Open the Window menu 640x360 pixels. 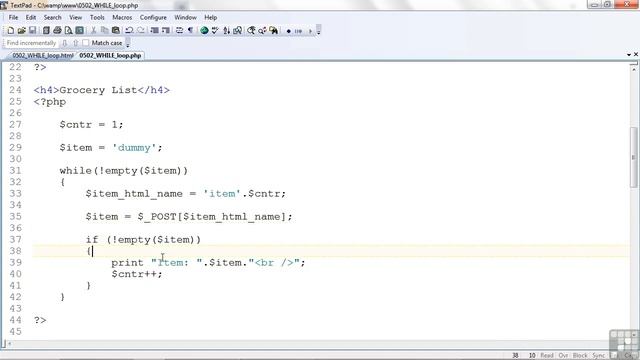[185, 18]
